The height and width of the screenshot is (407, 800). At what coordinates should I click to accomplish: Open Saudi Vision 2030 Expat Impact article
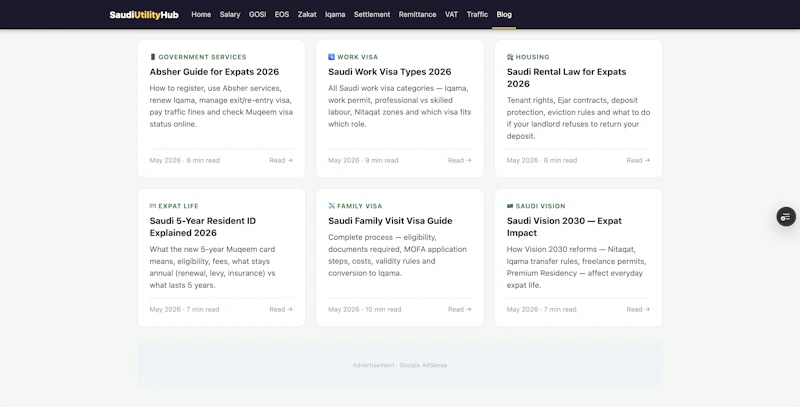pos(564,227)
